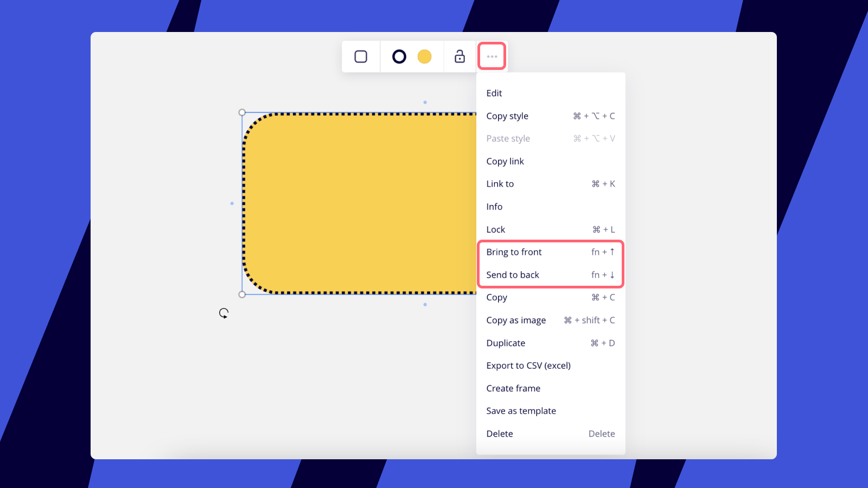Choose Copy as image option
This screenshot has height=488, width=868.
516,320
